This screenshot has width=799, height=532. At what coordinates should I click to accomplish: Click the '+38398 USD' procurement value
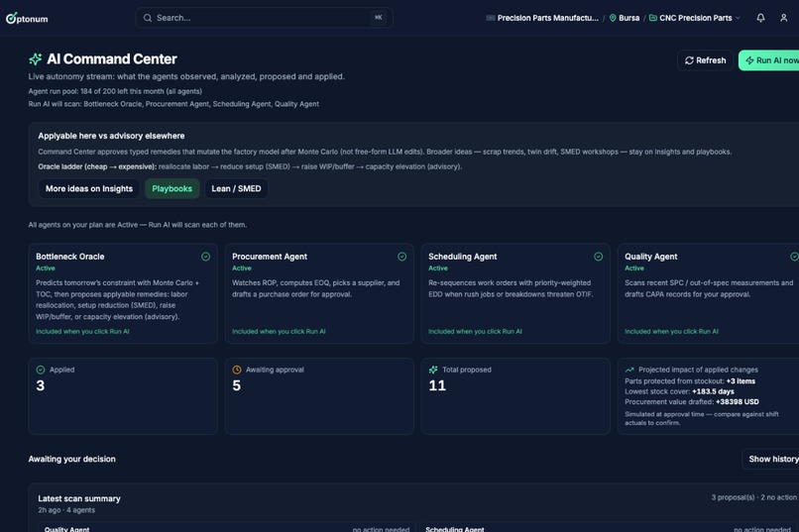(737, 401)
